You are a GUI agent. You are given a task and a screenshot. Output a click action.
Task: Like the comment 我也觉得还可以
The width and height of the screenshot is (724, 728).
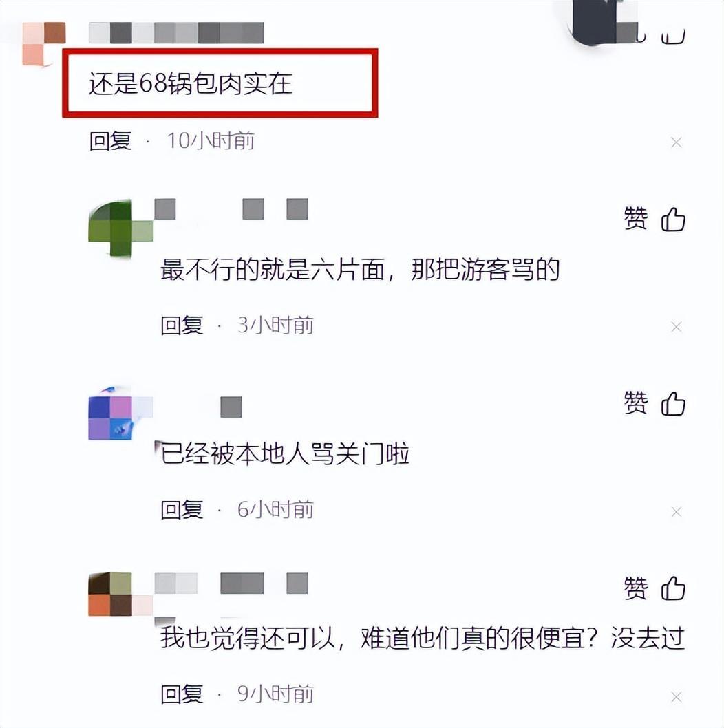[673, 588]
